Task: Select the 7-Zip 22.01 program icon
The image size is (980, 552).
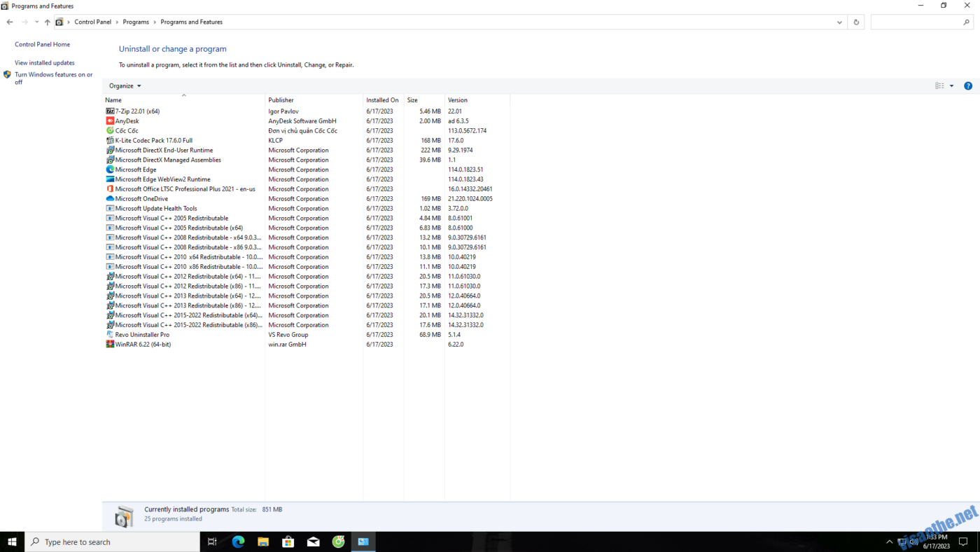Action: (x=110, y=111)
